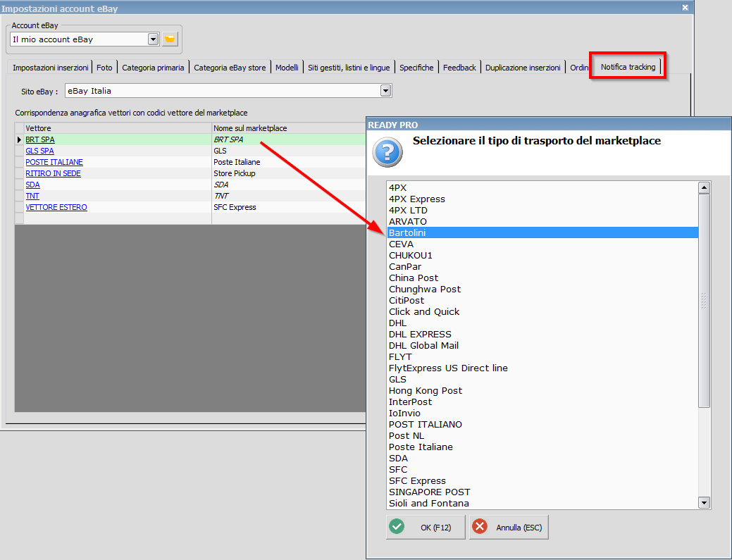Open the SDA carrier link
The height and width of the screenshot is (560, 732).
(x=32, y=185)
